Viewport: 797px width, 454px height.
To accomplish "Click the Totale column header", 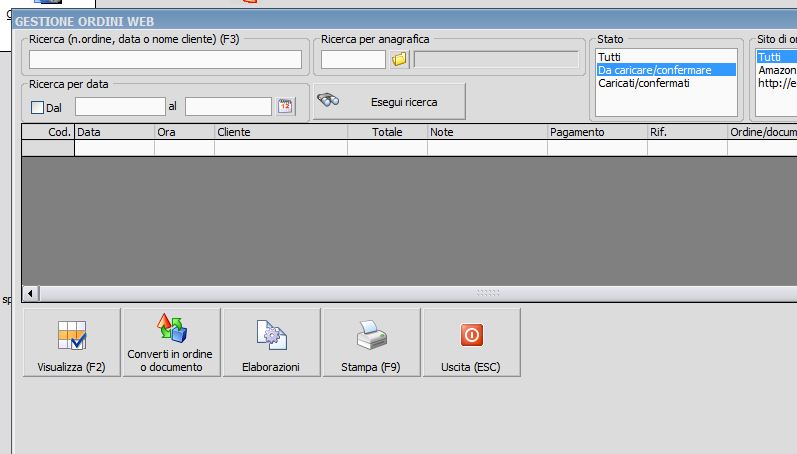I will (x=388, y=132).
